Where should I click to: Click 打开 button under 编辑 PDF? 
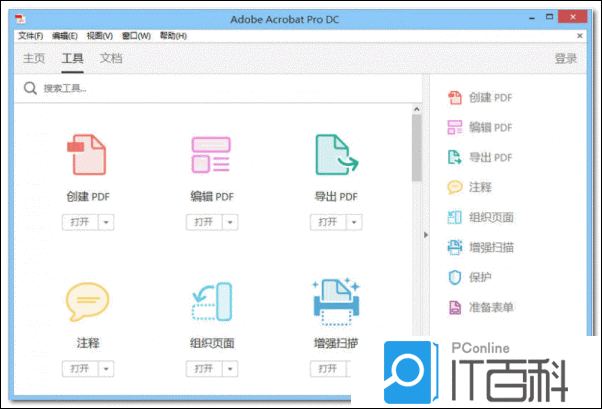204,222
